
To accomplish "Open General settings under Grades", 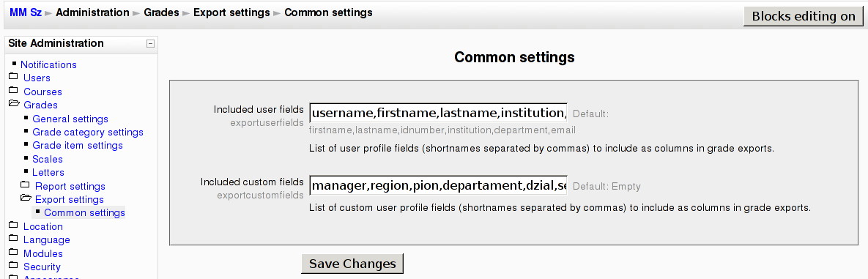I will pos(70,119).
